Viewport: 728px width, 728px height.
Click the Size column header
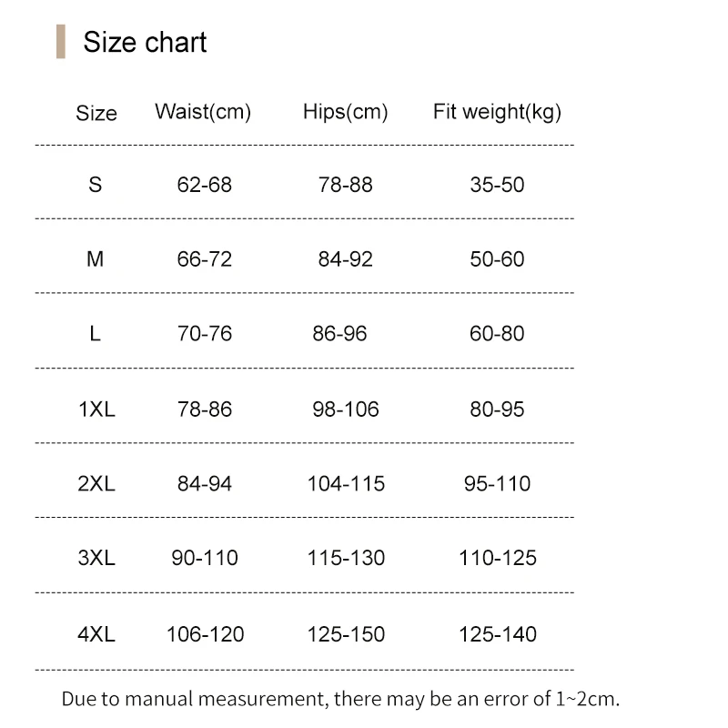click(96, 113)
